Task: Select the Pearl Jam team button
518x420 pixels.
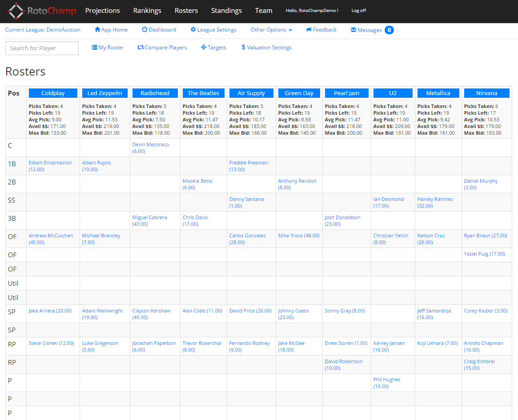Action: click(x=346, y=93)
